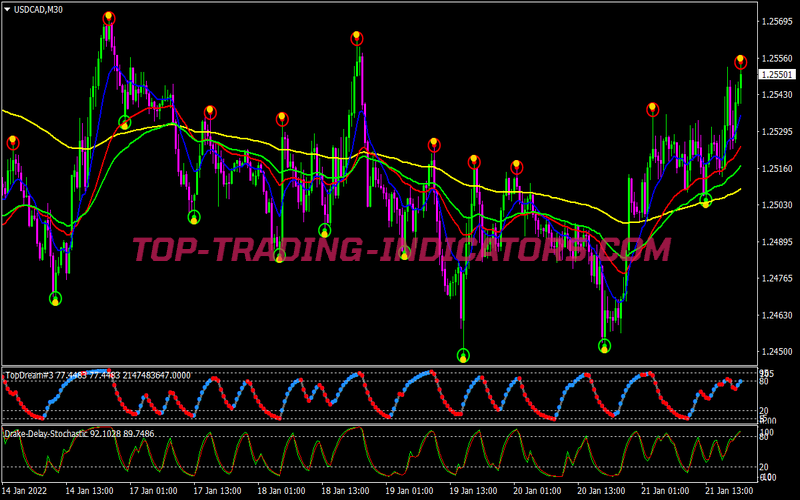Select the USDCAD,M30 chart title
The image size is (800, 500).
(x=38, y=9)
